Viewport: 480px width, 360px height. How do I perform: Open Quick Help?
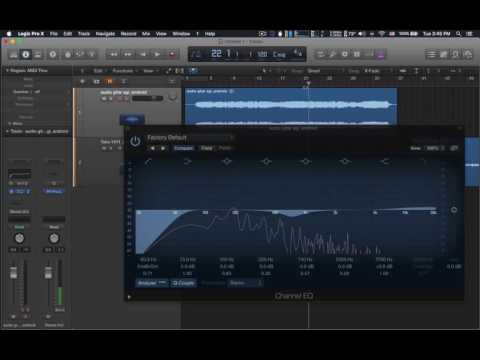[53, 54]
